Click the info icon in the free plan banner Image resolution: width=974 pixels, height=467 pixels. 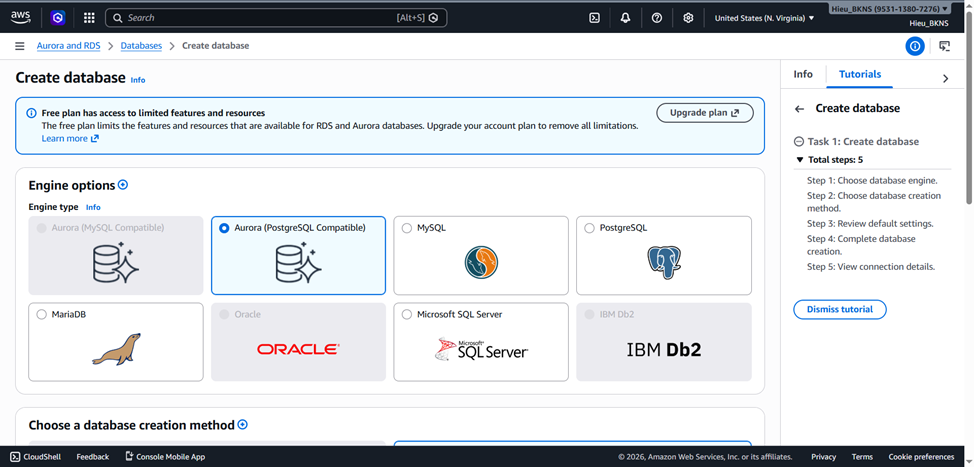point(31,113)
